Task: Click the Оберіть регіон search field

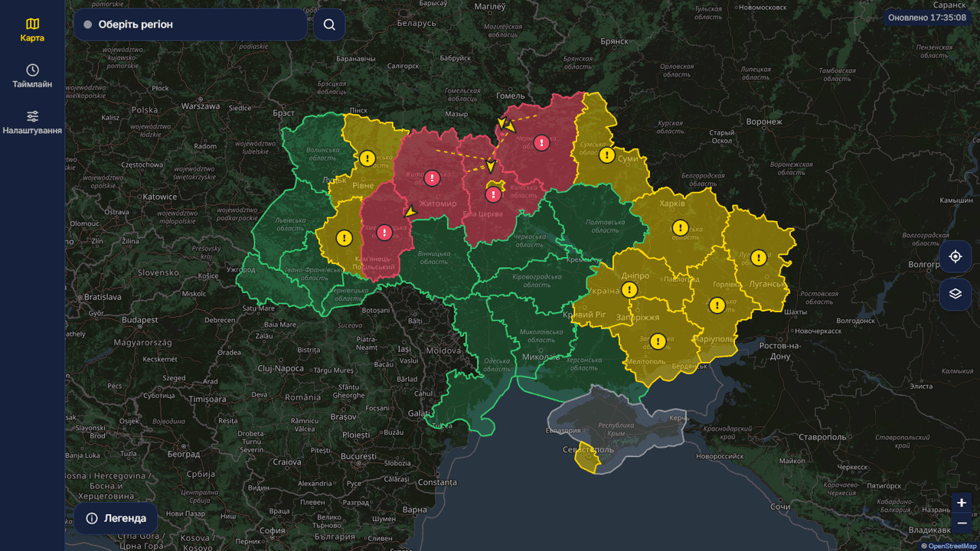Action: point(191,24)
